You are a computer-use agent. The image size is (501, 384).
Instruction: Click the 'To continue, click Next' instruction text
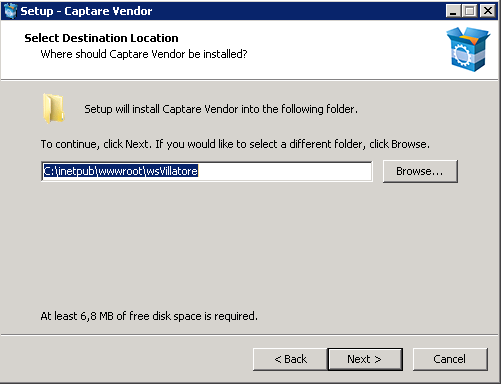point(235,144)
